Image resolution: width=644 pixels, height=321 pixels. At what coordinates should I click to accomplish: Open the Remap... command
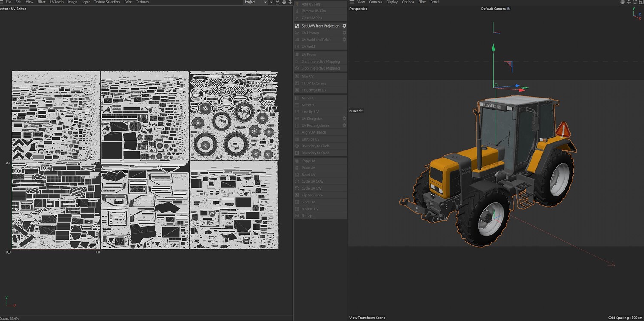point(320,216)
